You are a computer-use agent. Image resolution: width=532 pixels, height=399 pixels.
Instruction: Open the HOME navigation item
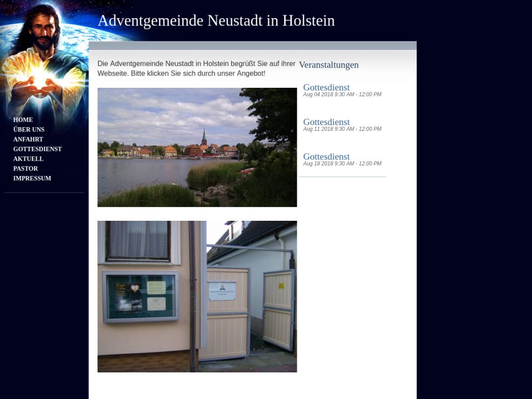[23, 120]
